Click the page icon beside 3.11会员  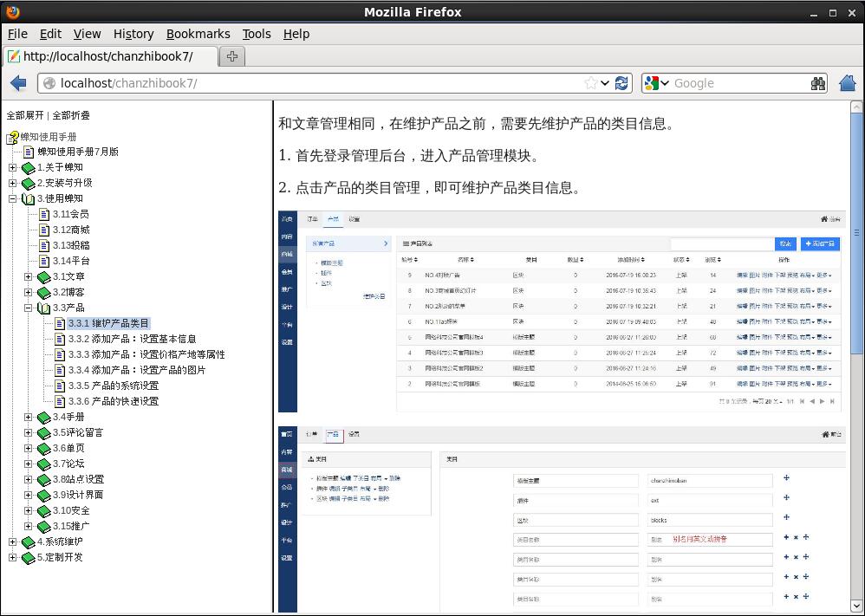point(44,214)
